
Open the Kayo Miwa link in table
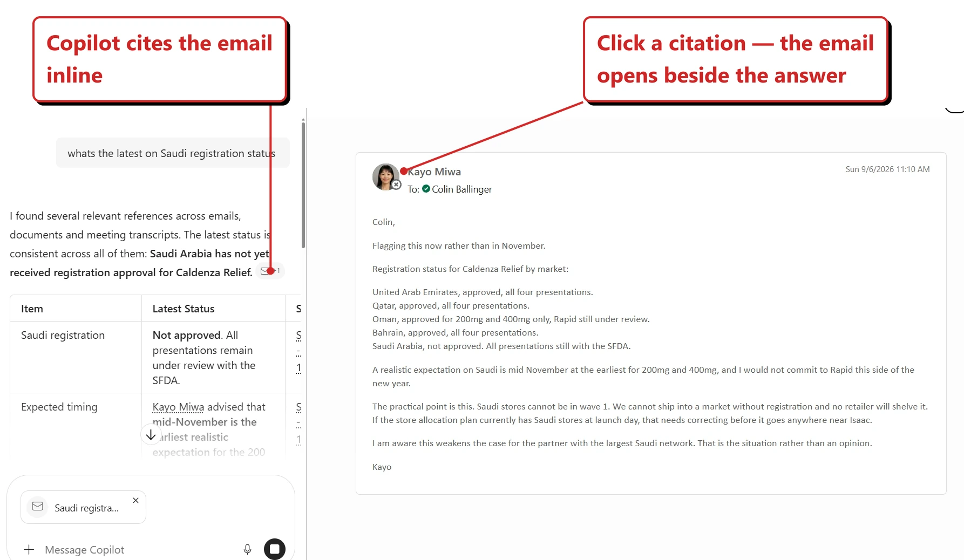[178, 407]
